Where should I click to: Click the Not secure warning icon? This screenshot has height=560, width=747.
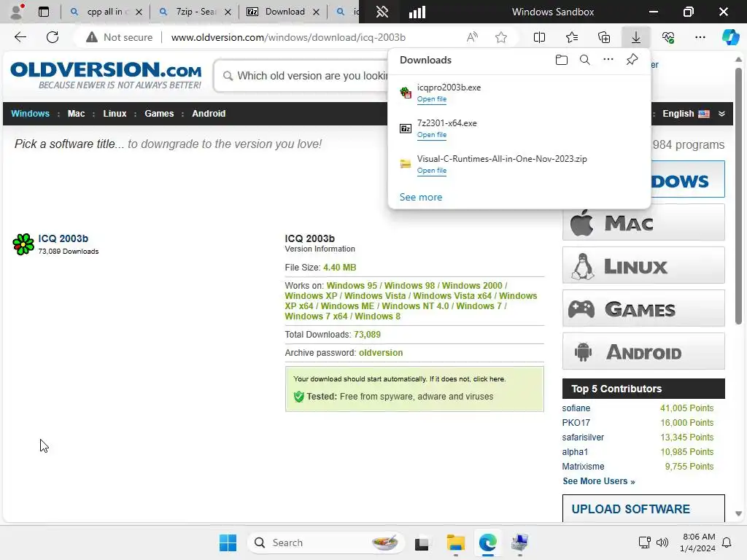click(x=91, y=37)
